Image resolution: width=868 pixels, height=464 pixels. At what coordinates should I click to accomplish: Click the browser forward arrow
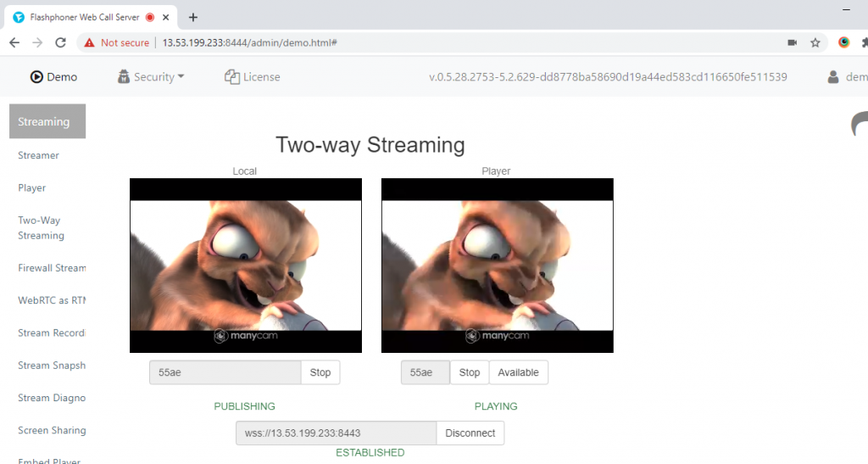37,42
